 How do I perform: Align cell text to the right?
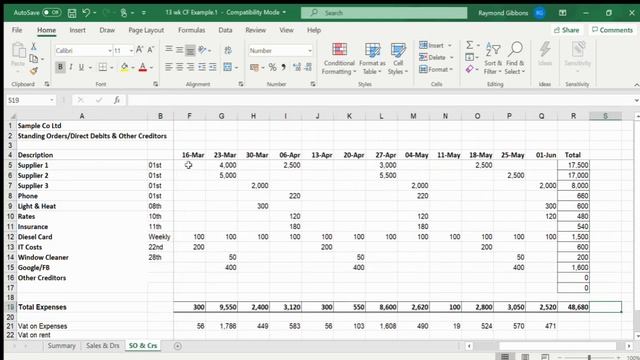(191, 67)
